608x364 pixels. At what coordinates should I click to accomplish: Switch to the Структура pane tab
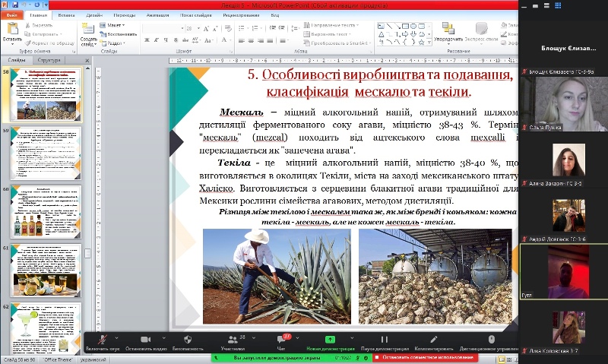49,59
